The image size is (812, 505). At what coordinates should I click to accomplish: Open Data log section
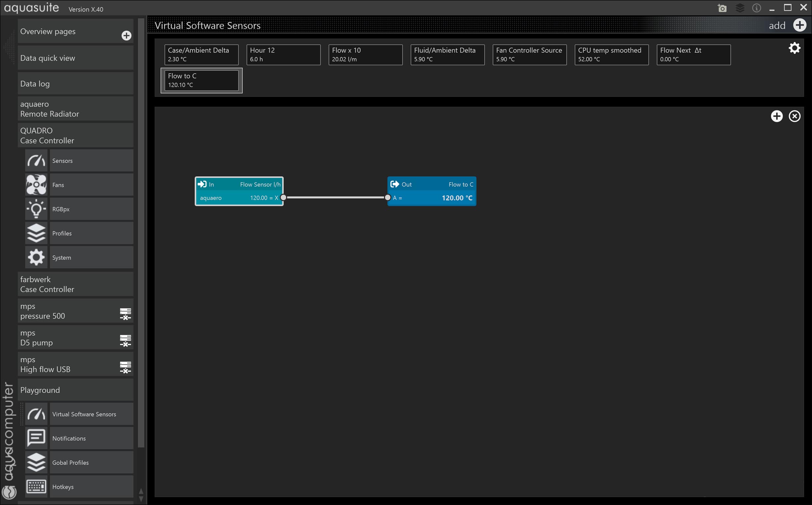coord(75,83)
